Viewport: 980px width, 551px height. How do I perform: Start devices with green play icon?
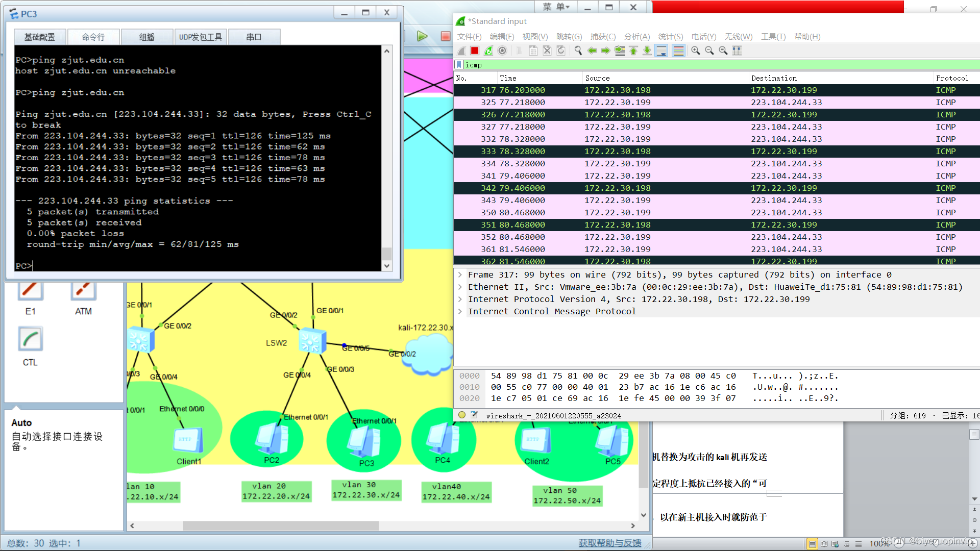(x=422, y=36)
